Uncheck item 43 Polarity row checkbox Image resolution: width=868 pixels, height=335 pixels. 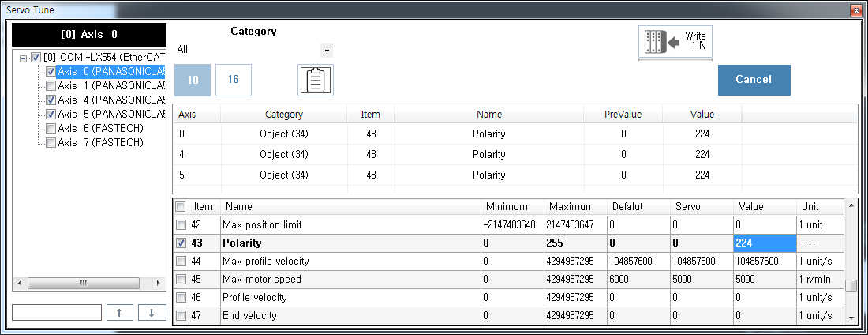click(181, 243)
